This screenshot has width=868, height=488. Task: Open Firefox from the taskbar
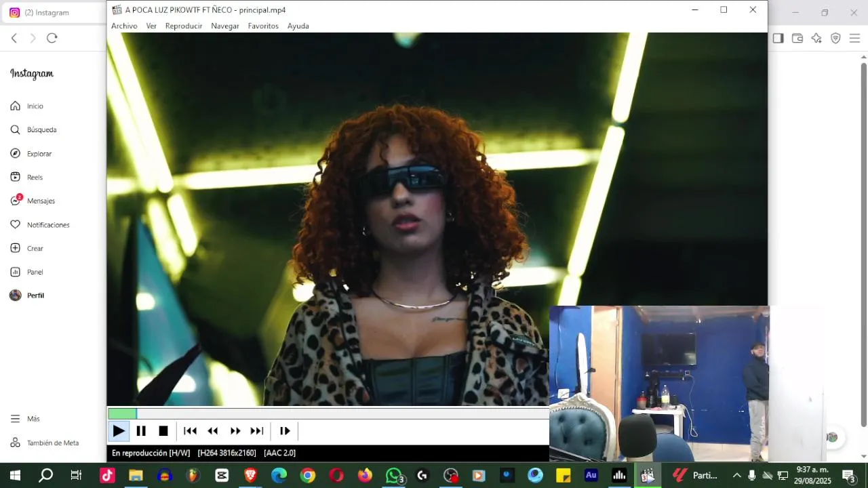pyautogui.click(x=365, y=476)
